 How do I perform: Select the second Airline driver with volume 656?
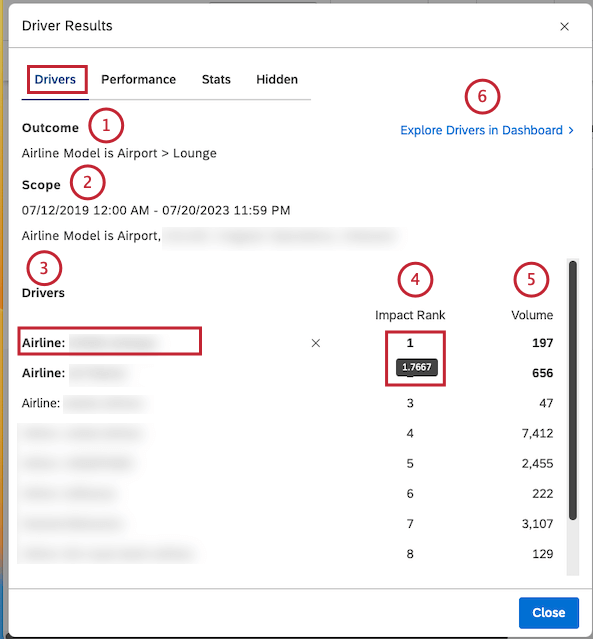pyautogui.click(x=287, y=373)
